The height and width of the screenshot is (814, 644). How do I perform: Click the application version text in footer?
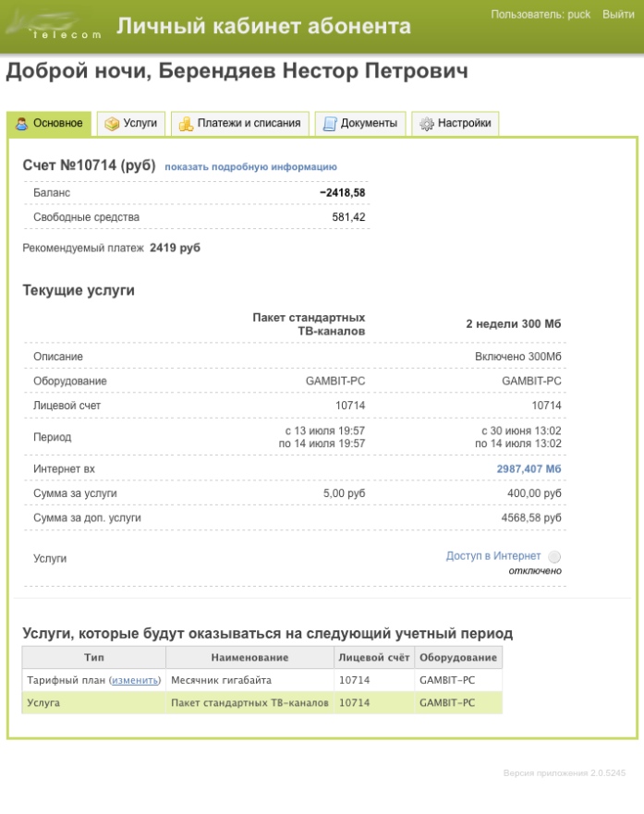564,772
